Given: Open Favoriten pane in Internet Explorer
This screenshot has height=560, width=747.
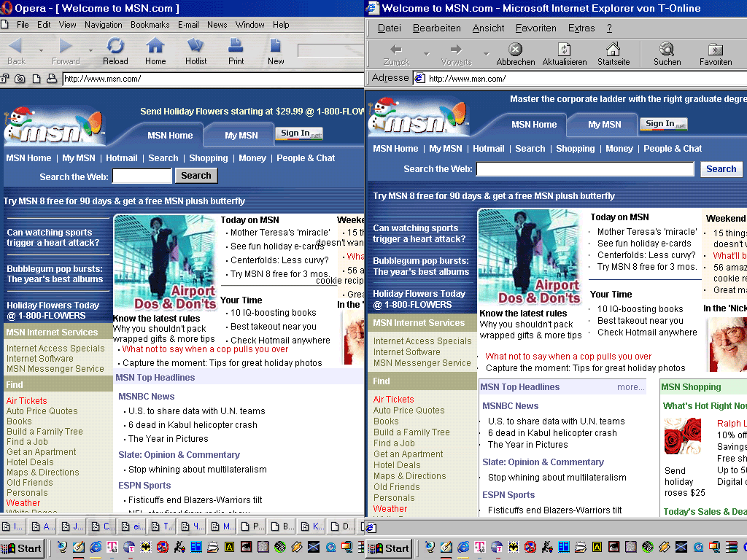Looking at the screenshot, I should pos(716,54).
